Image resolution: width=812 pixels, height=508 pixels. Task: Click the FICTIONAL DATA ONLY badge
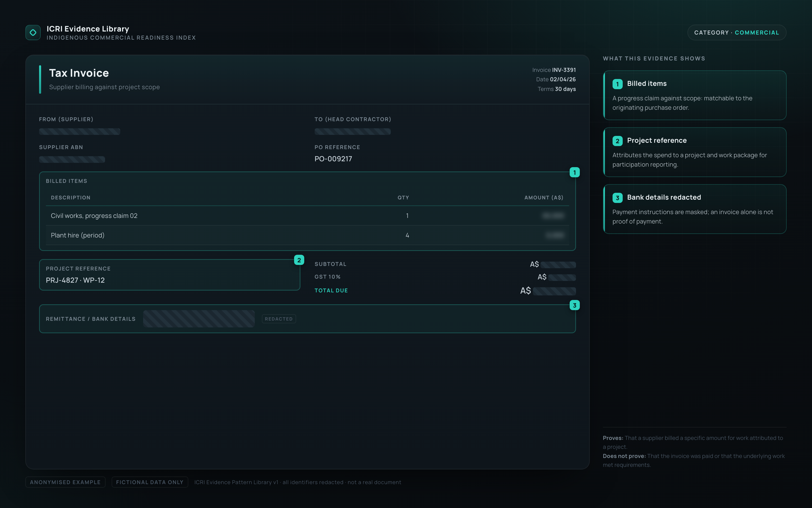coord(150,482)
